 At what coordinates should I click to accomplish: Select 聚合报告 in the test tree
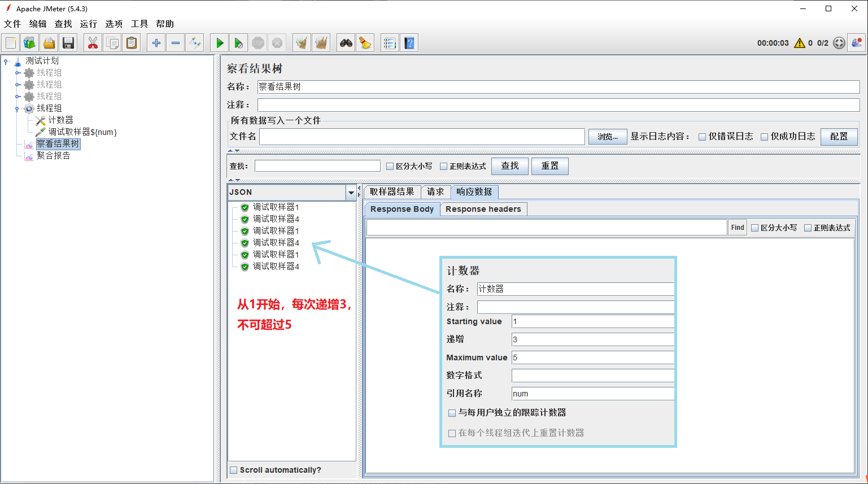pos(53,156)
